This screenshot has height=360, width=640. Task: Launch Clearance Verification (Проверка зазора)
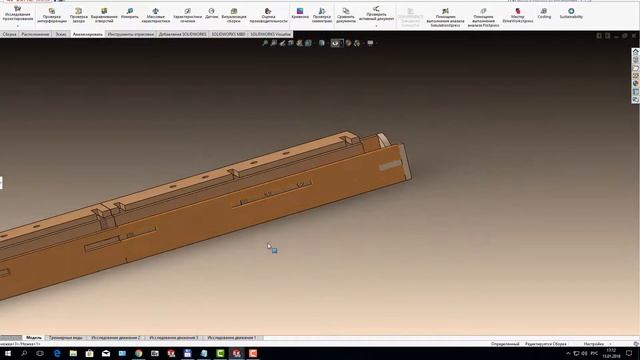click(78, 16)
